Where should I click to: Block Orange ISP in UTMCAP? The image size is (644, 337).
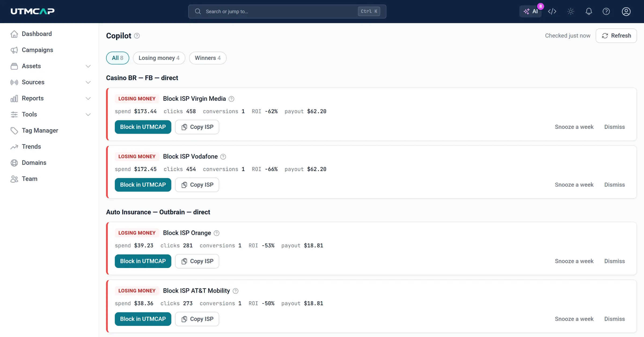tap(143, 261)
